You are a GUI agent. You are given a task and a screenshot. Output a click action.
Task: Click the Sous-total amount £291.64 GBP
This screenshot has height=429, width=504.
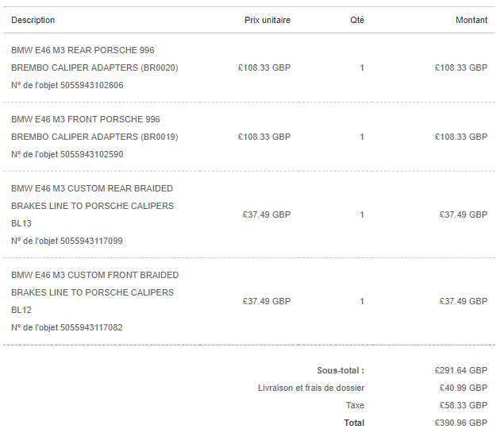[461, 370]
